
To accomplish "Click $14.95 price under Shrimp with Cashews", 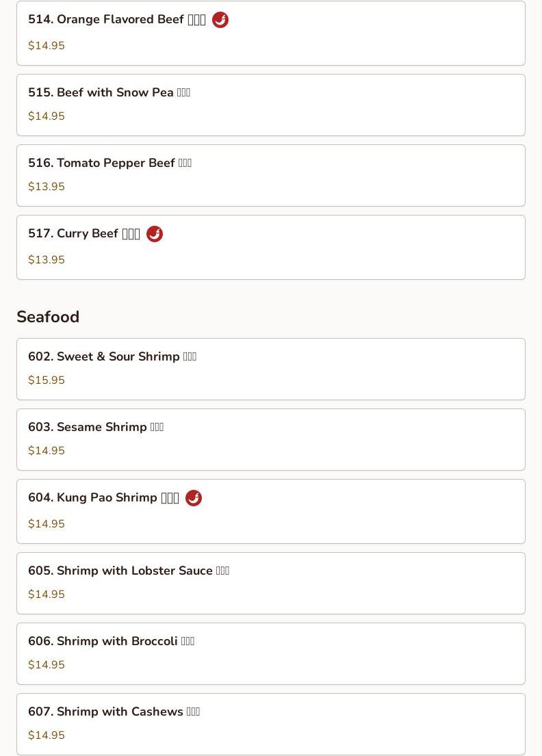I will click(47, 735).
